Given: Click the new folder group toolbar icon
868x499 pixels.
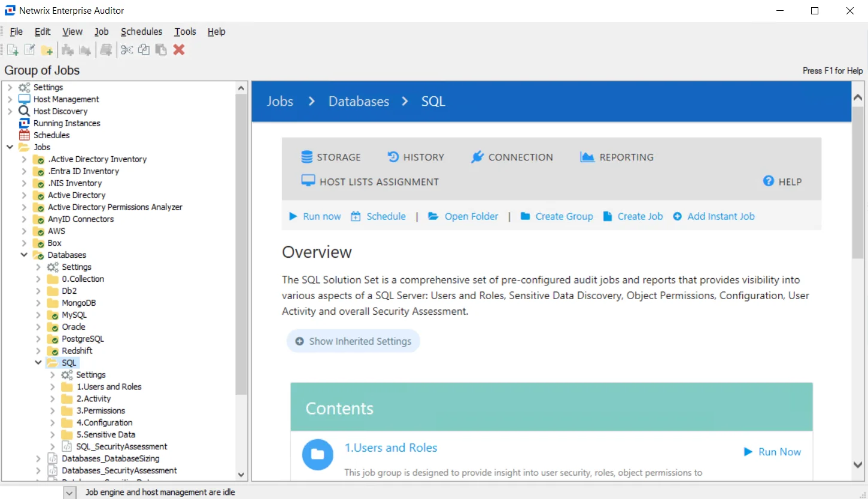Looking at the screenshot, I should (47, 50).
